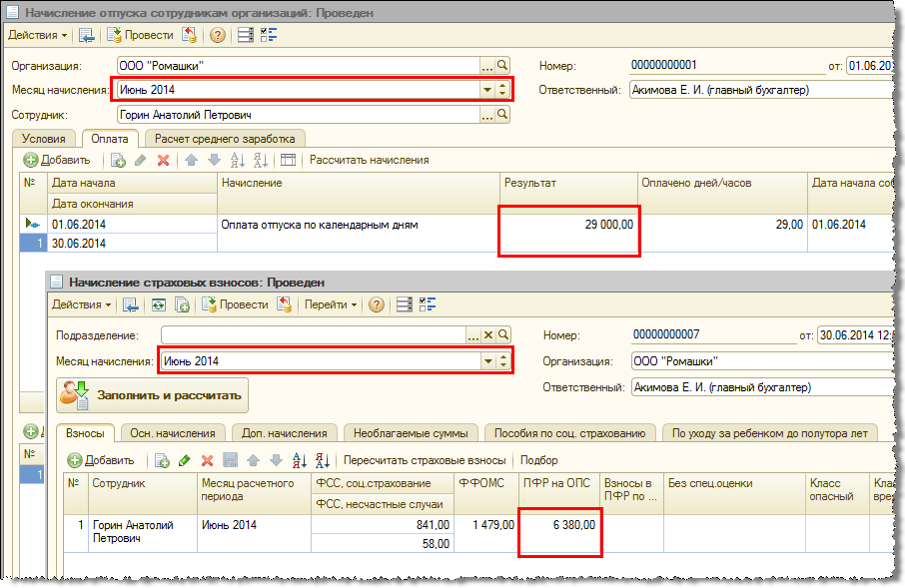
Task: Click document movements icon in insurance window toolbar
Action: click(404, 304)
